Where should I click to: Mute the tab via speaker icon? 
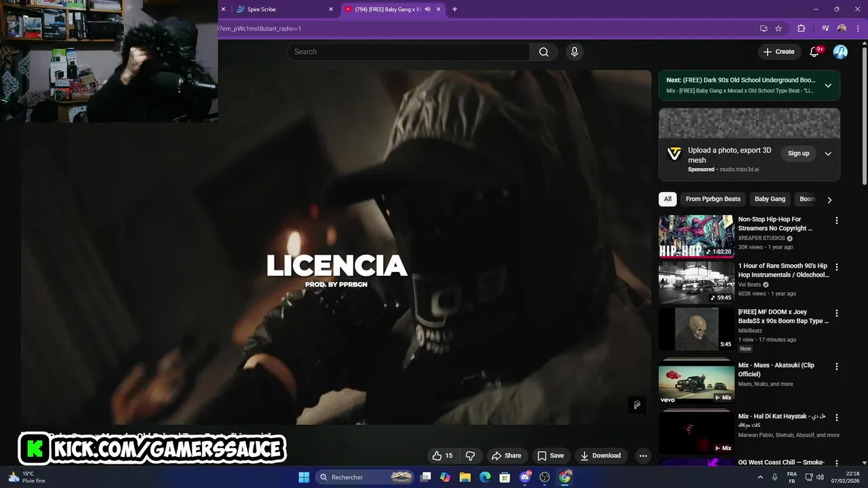428,9
